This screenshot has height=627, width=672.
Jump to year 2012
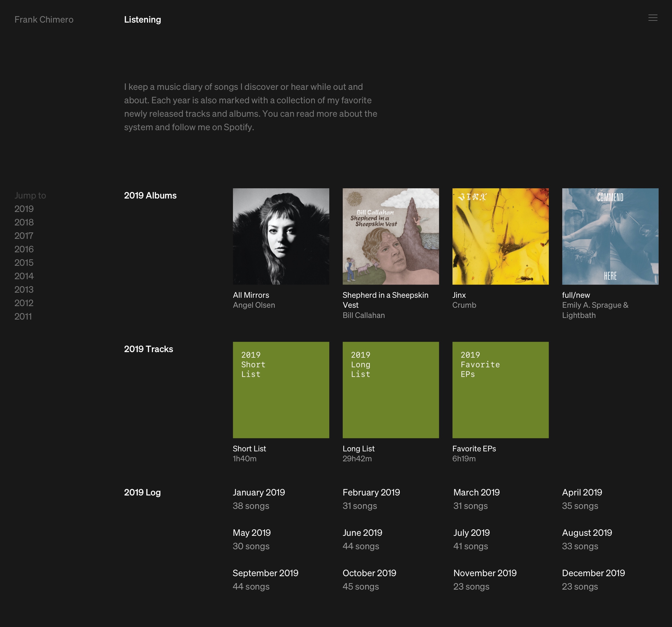pos(24,303)
